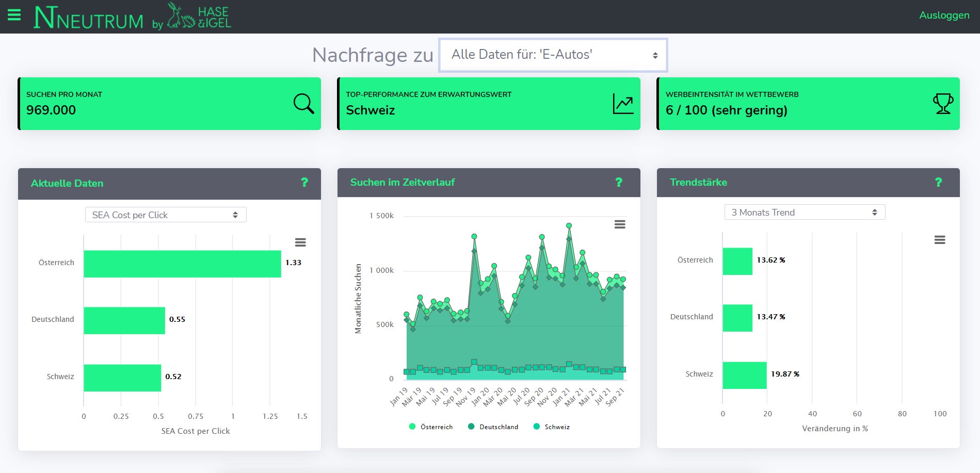Open Trendstärke chart export menu
The width and height of the screenshot is (980, 473).
click(940, 240)
